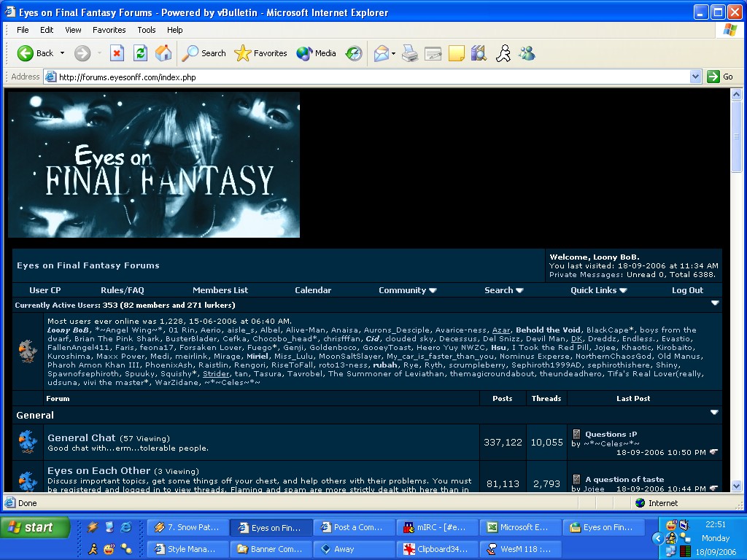The height and width of the screenshot is (560, 747).
Task: Click the Edit page toolbar icon
Action: (433, 52)
